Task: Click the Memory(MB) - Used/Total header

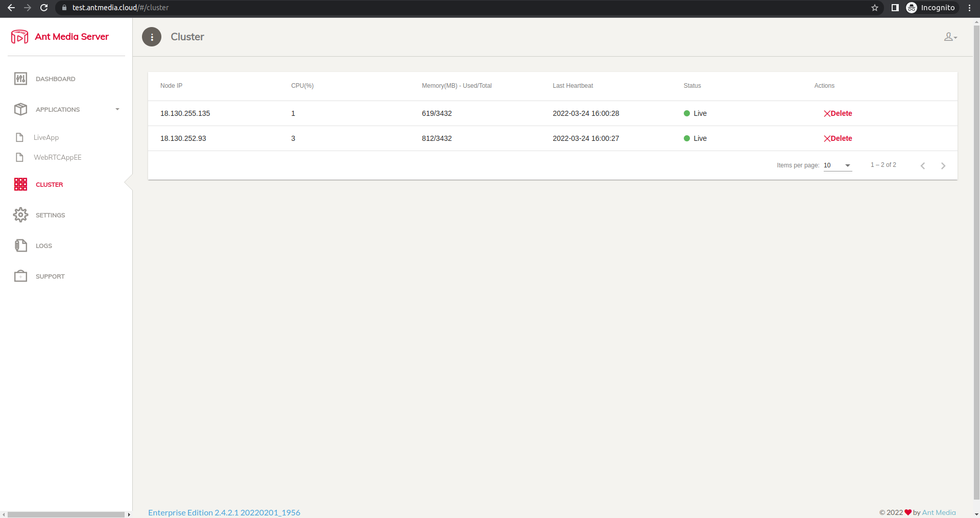Action: click(x=457, y=86)
